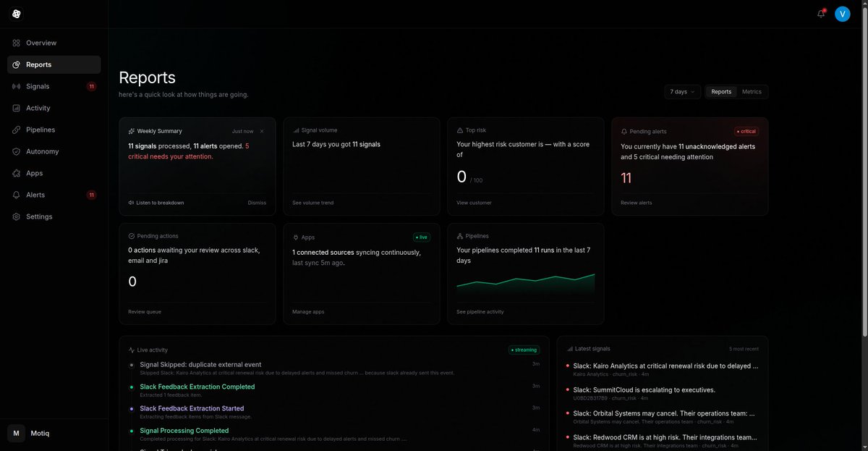
Task: Click the warning triangle icon on Top risk card
Action: click(460, 130)
